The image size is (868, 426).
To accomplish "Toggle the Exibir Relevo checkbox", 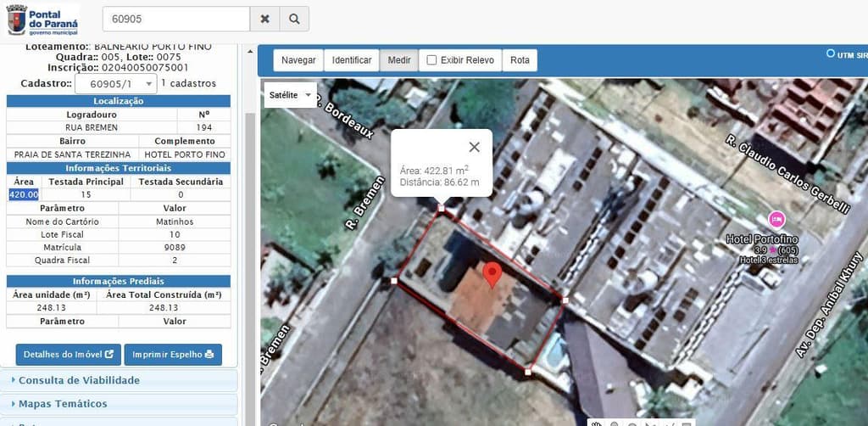I will click(431, 60).
